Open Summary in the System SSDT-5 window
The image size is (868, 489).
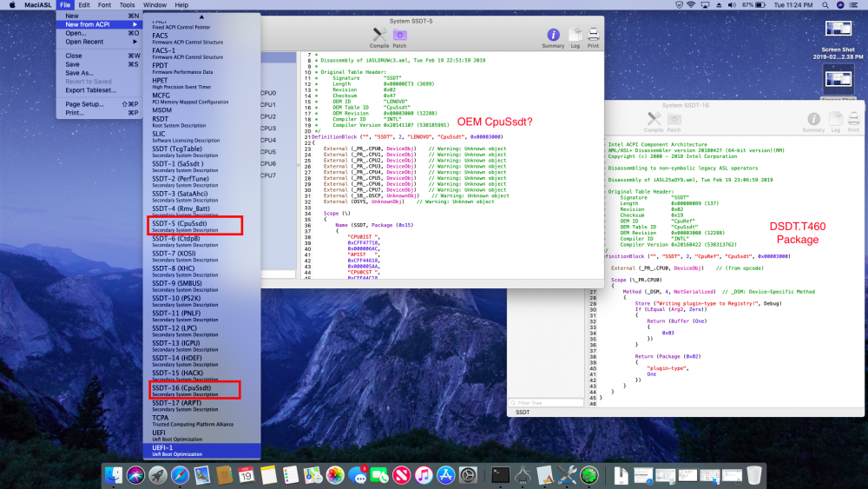point(553,37)
